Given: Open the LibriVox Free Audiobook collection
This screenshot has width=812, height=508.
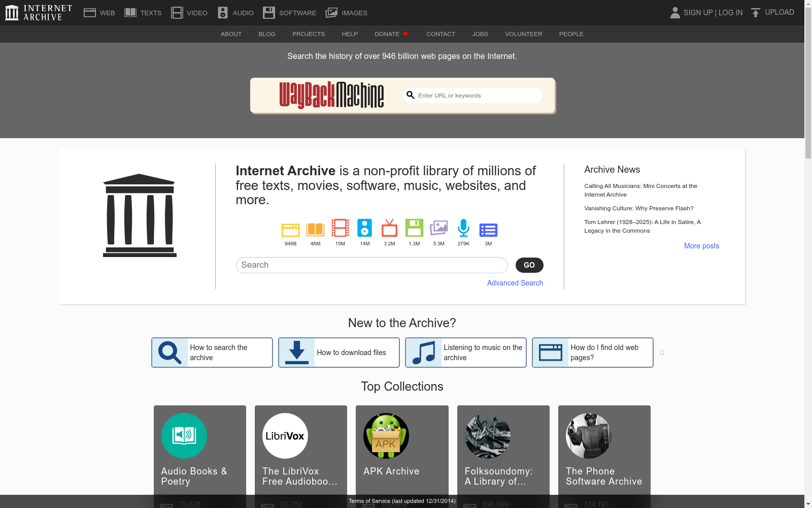Looking at the screenshot, I should point(301,457).
